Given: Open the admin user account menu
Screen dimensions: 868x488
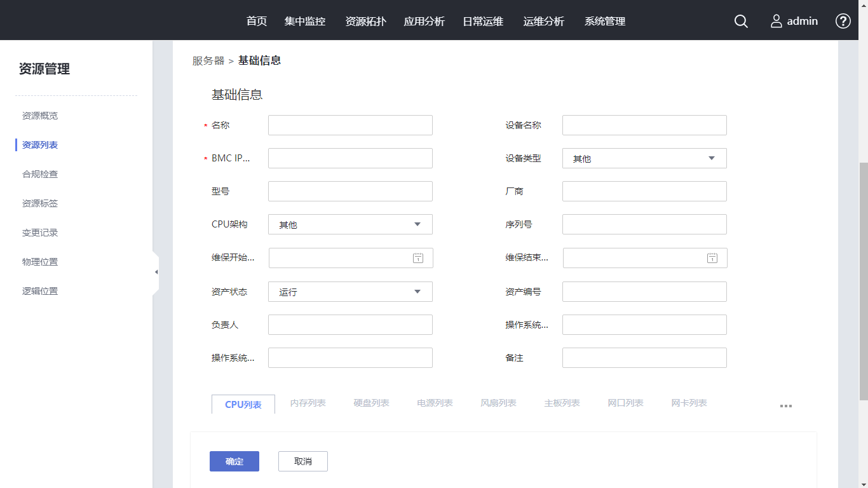Looking at the screenshot, I should pos(794,21).
